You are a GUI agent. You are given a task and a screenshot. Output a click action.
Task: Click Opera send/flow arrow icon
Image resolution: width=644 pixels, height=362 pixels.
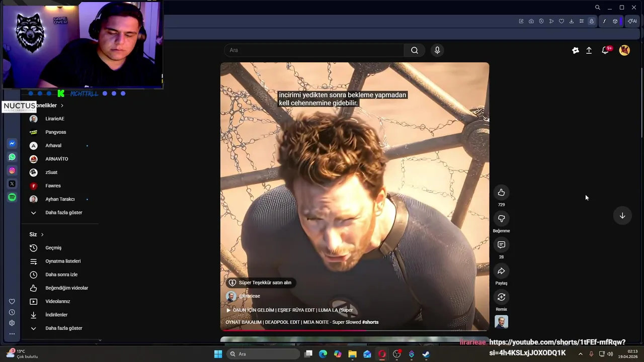[551, 21]
